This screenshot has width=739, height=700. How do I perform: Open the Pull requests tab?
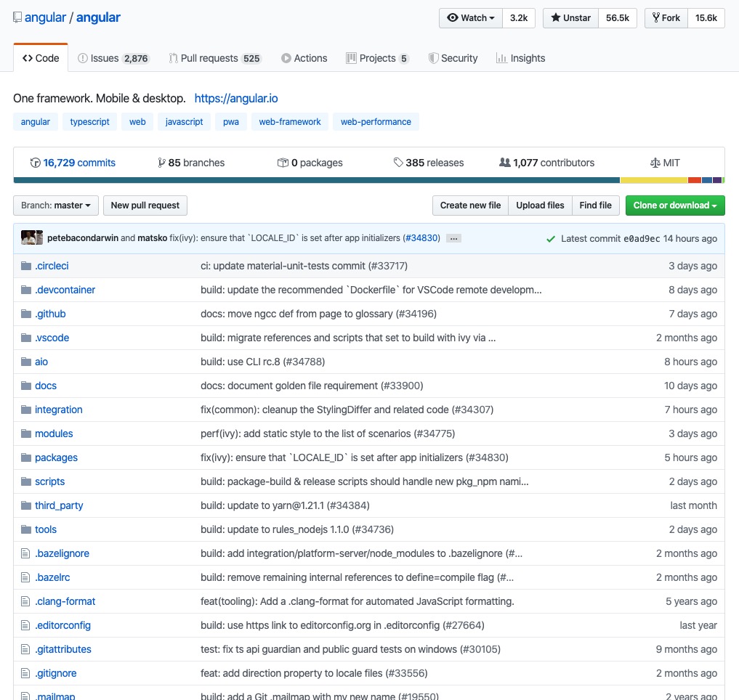coord(215,58)
